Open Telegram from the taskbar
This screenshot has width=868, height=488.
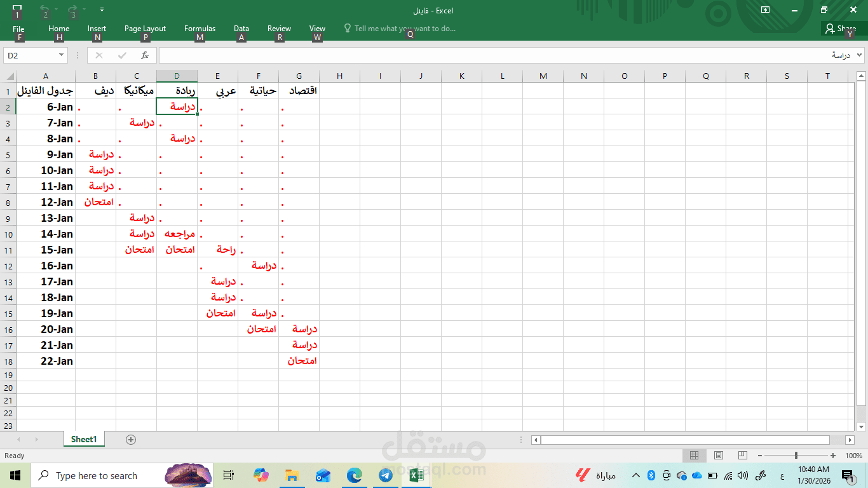(385, 475)
